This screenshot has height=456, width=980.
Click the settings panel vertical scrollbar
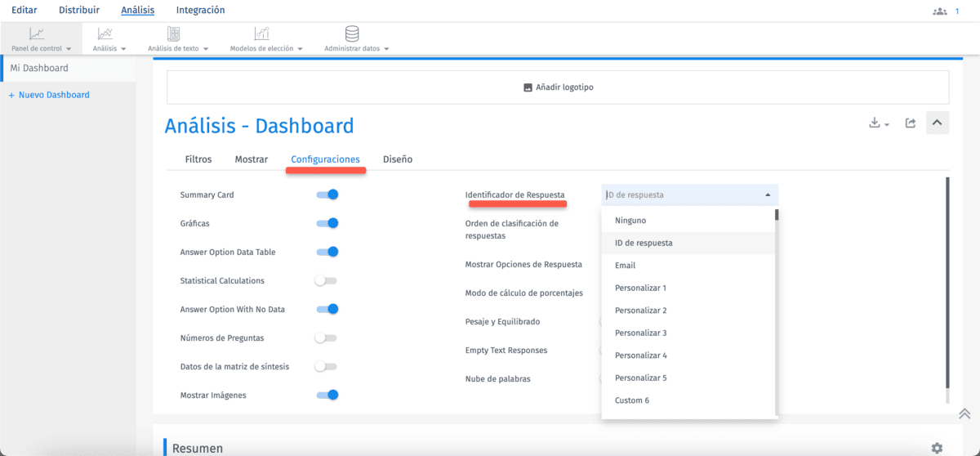(x=947, y=284)
